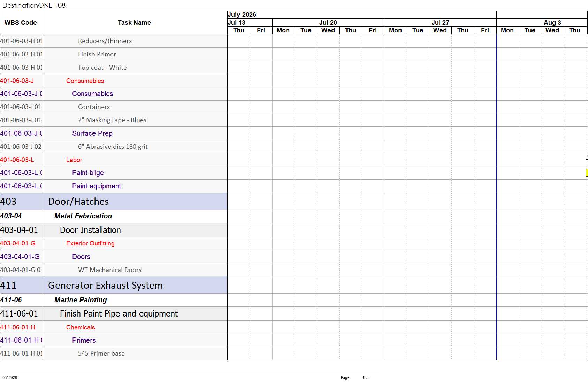Click the Jul 13 week header
The height and width of the screenshot is (382, 588).
point(237,23)
